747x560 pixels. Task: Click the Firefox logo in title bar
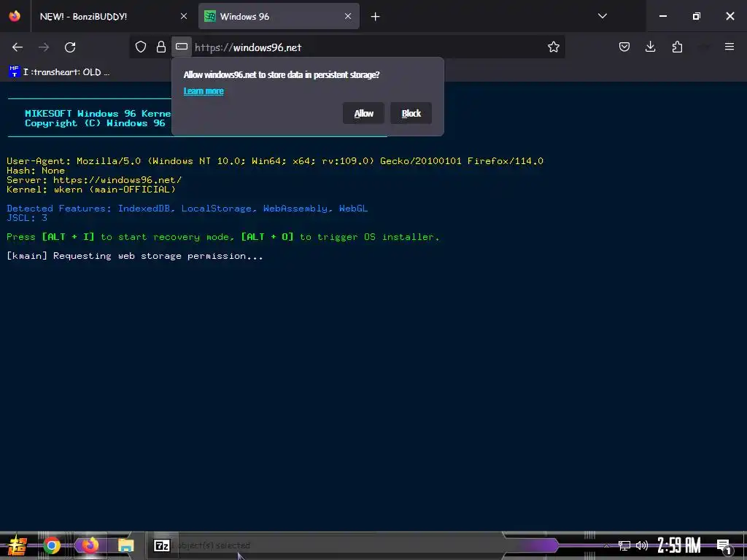point(15,16)
